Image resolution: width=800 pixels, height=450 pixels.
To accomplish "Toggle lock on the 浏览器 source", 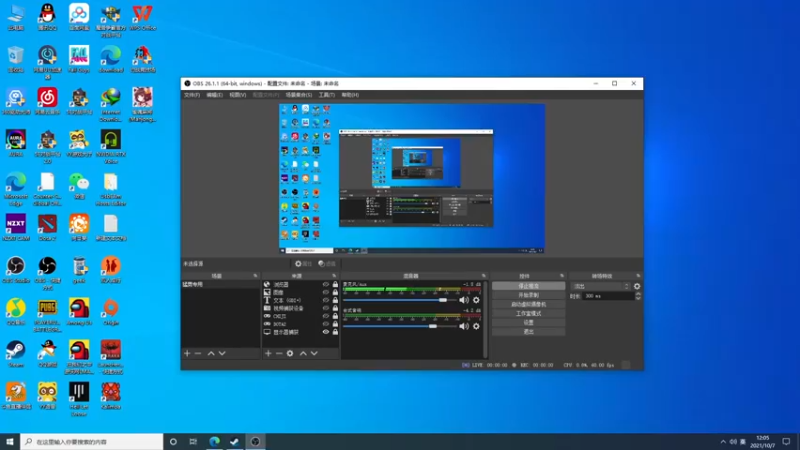I will click(x=335, y=284).
